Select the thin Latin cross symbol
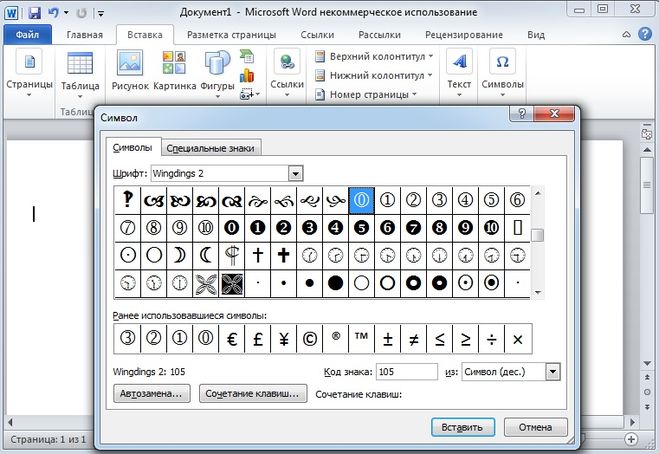 (x=258, y=255)
